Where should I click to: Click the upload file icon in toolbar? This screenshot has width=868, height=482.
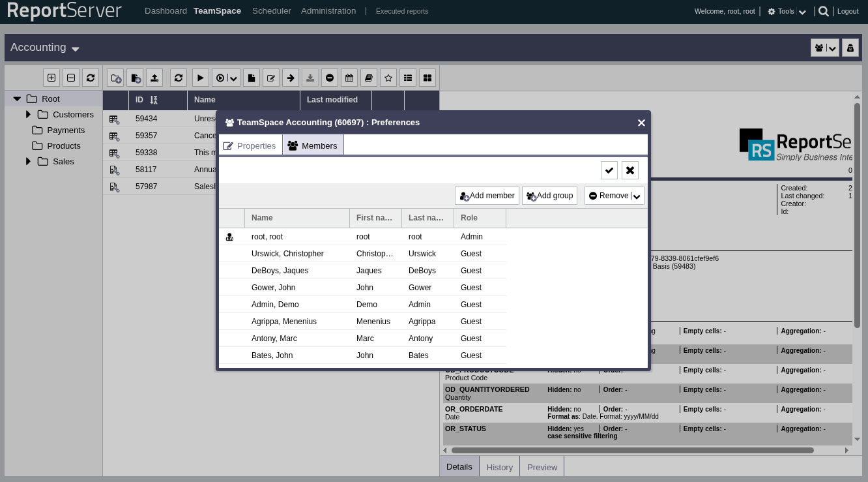pos(154,78)
